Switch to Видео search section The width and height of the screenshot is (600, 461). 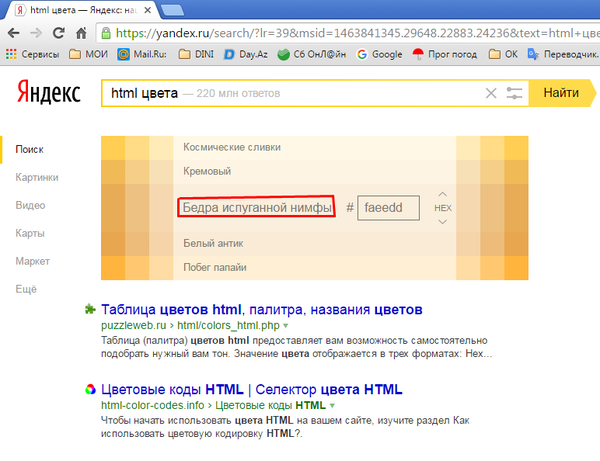(x=30, y=205)
